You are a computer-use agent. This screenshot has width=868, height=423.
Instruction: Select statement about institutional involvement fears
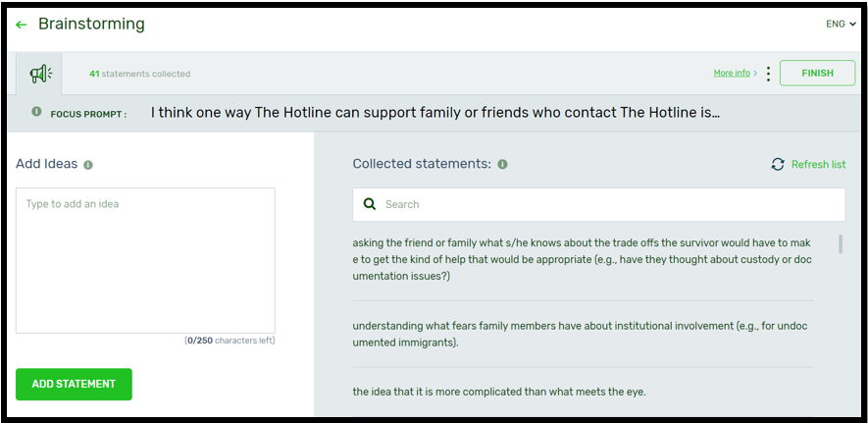583,334
